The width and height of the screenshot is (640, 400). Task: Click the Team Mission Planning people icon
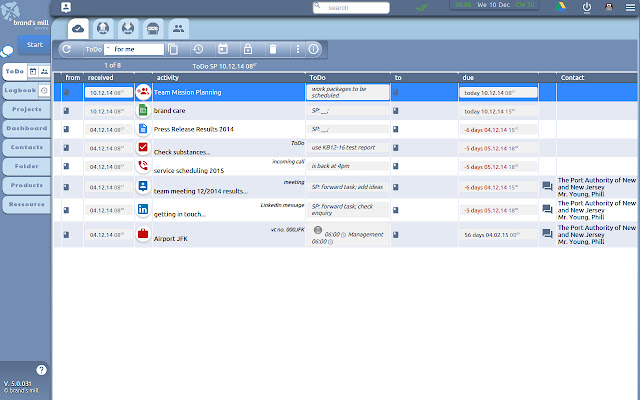click(x=143, y=92)
